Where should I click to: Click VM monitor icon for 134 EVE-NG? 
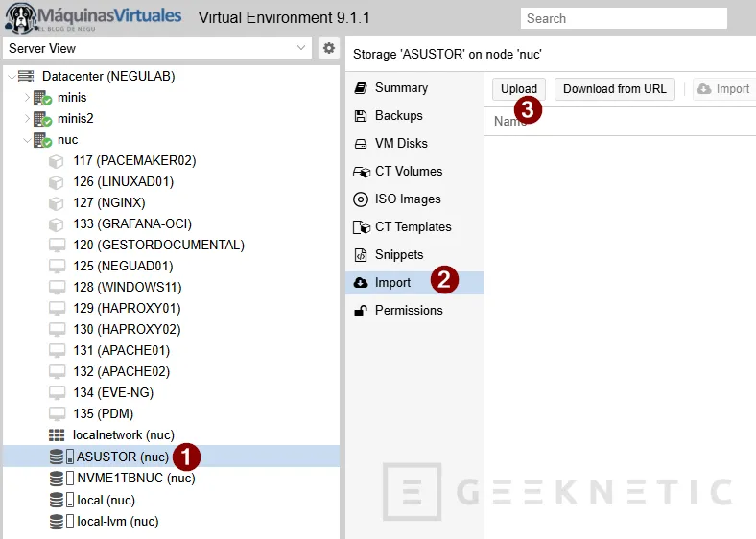click(57, 393)
